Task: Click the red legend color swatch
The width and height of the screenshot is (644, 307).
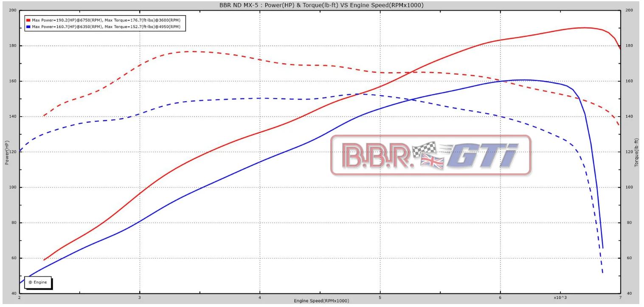Action: coord(28,20)
